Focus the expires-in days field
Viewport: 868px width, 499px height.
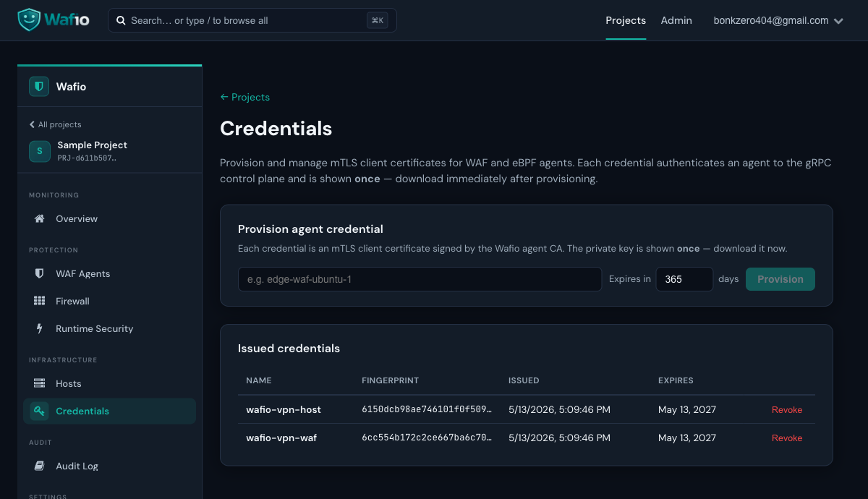[x=684, y=279]
